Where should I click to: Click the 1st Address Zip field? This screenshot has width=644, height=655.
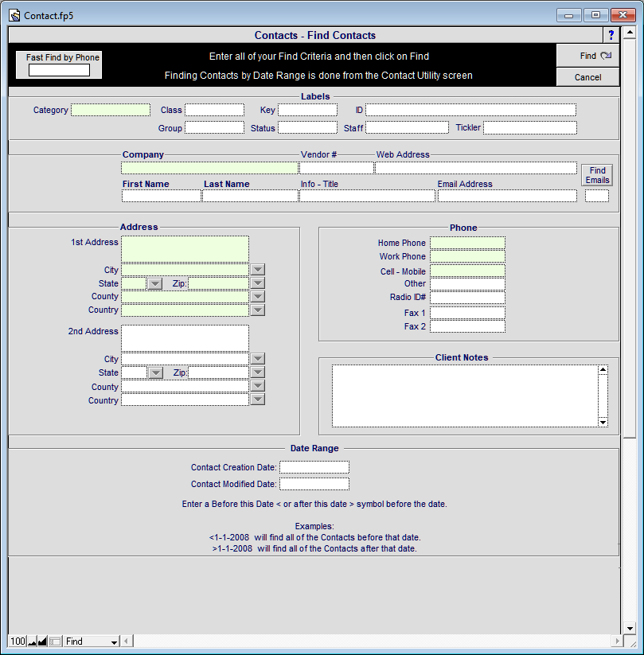pyautogui.click(x=218, y=283)
